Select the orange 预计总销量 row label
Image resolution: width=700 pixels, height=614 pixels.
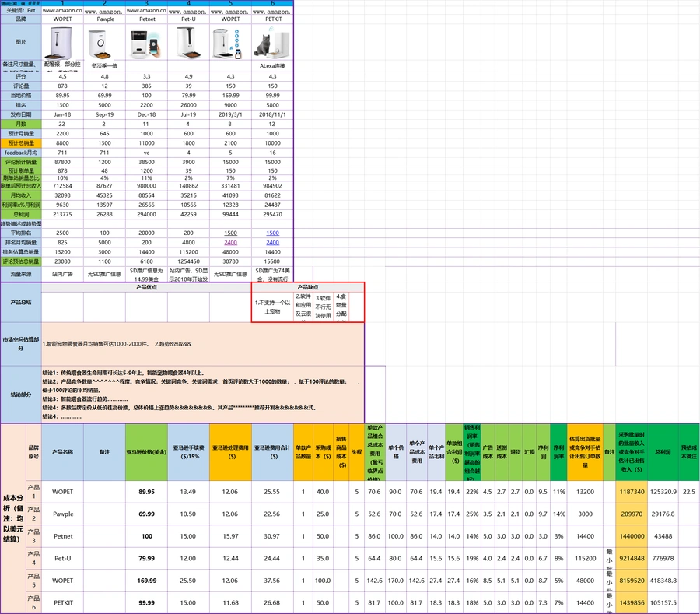point(21,143)
